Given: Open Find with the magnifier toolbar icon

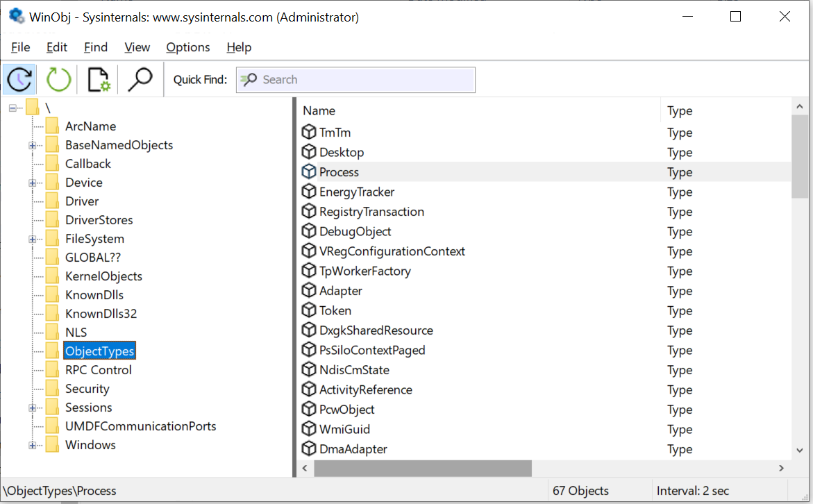Looking at the screenshot, I should pyautogui.click(x=140, y=78).
